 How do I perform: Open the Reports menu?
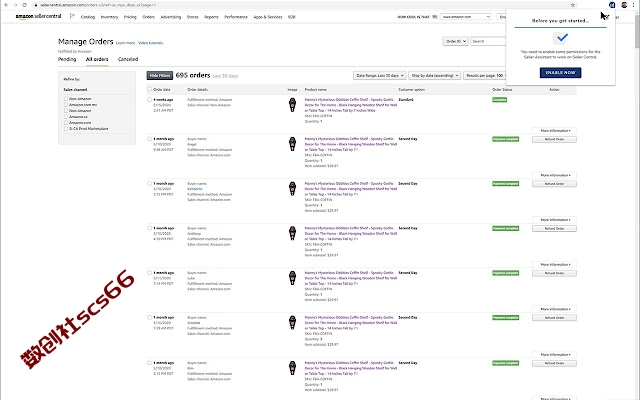[x=211, y=17]
